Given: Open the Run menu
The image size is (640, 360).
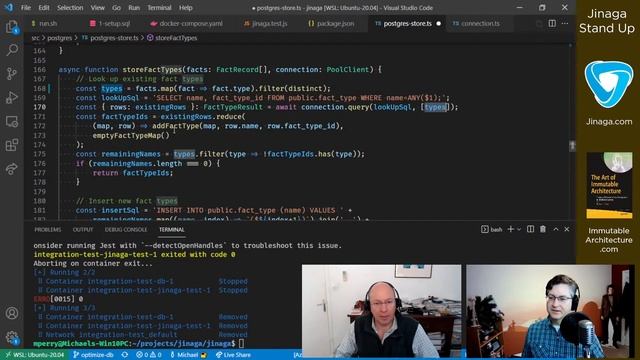Looking at the screenshot, I should 133,8.
